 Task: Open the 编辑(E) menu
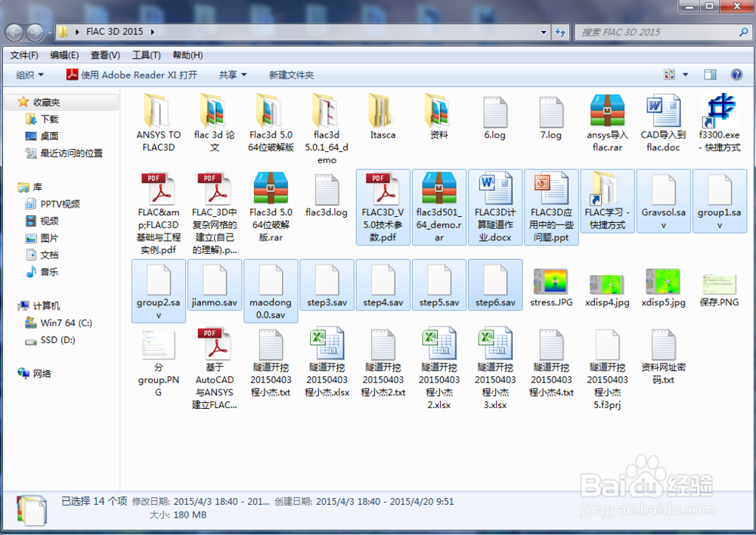(64, 55)
